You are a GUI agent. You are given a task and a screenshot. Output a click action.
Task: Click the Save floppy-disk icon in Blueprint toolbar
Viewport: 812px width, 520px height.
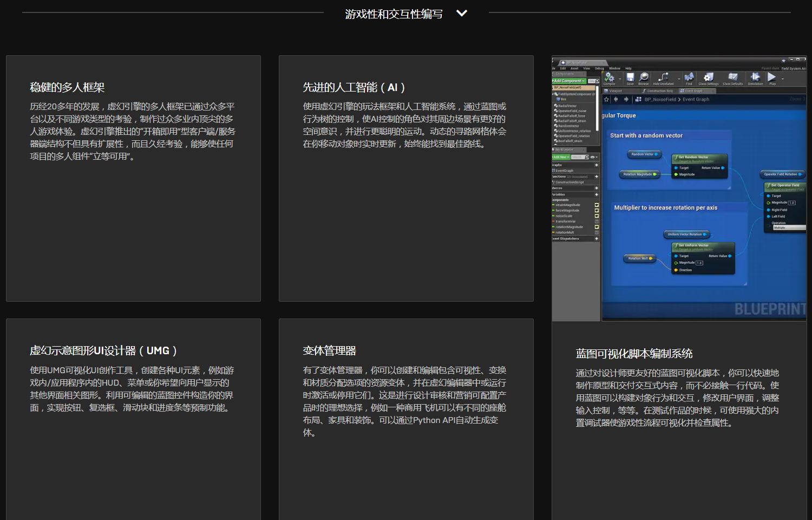[x=630, y=77]
